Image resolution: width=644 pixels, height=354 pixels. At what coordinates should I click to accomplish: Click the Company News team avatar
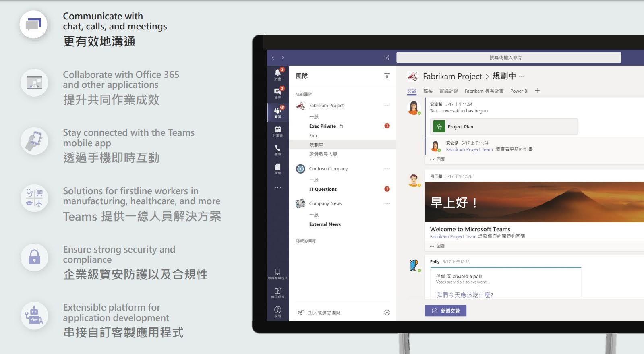coord(300,203)
